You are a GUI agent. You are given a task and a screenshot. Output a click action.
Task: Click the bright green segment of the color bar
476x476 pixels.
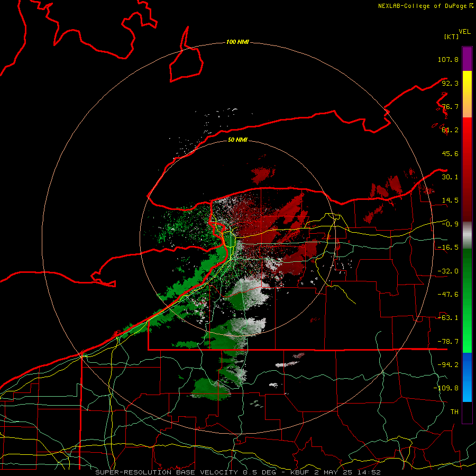tap(467, 300)
